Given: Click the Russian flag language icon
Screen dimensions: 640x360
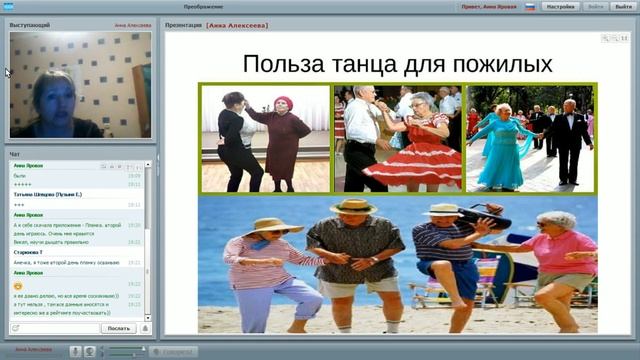Looking at the screenshot, I should click(x=530, y=7).
